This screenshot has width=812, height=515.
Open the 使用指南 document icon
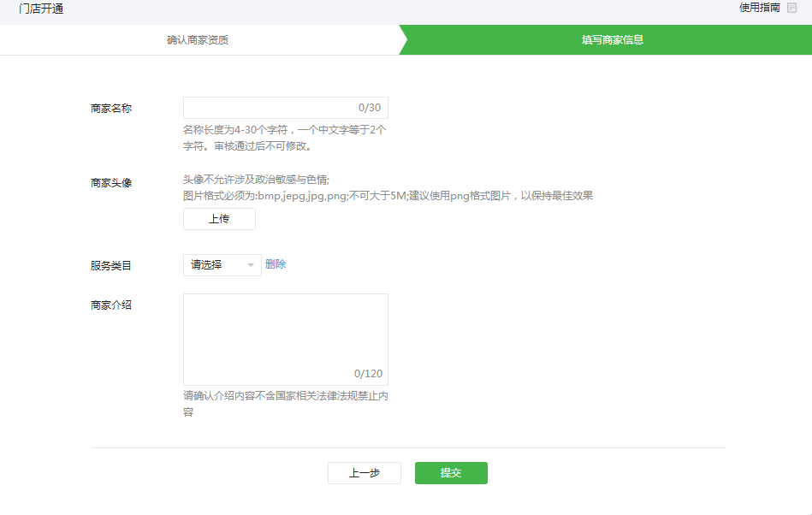(x=791, y=8)
